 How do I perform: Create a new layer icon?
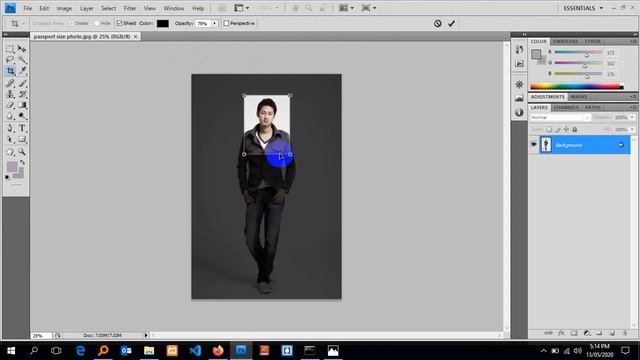point(612,333)
